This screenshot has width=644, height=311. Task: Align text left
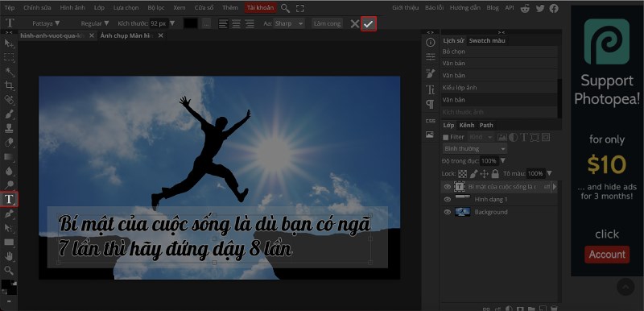point(223,24)
